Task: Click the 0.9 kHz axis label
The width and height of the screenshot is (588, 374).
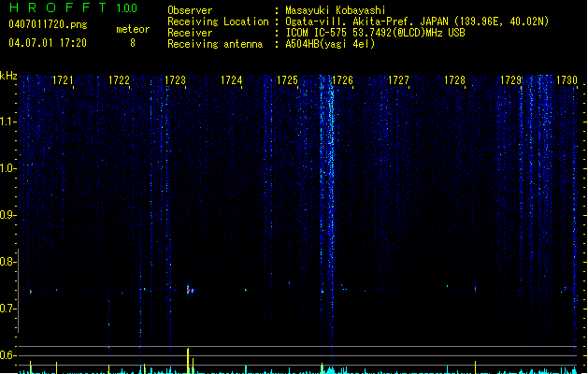Action: click(7, 215)
